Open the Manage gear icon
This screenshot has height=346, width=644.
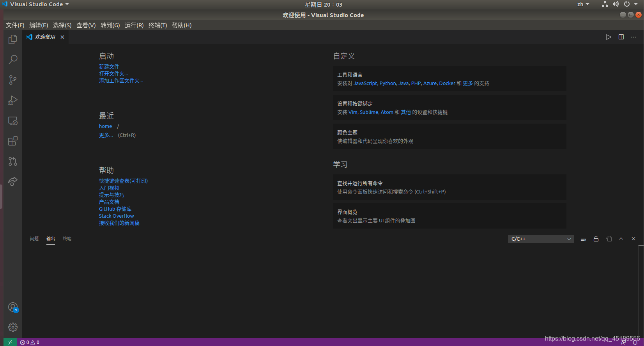13,327
